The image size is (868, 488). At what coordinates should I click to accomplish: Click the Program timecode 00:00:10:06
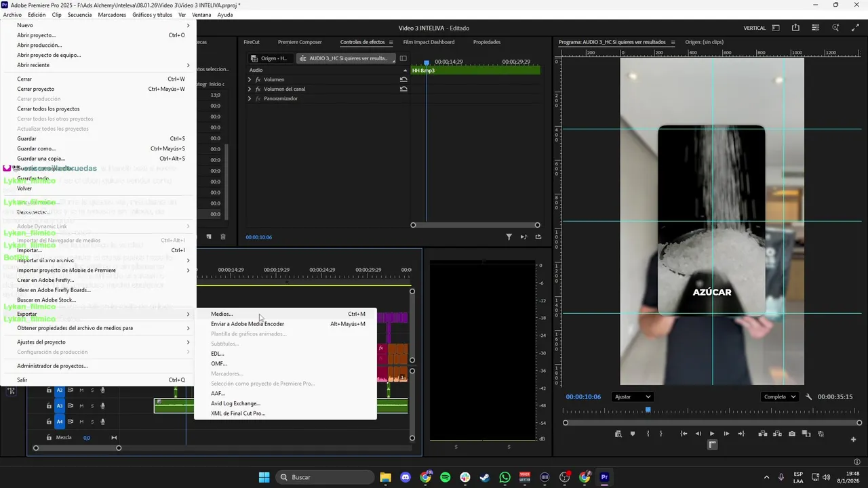583,397
